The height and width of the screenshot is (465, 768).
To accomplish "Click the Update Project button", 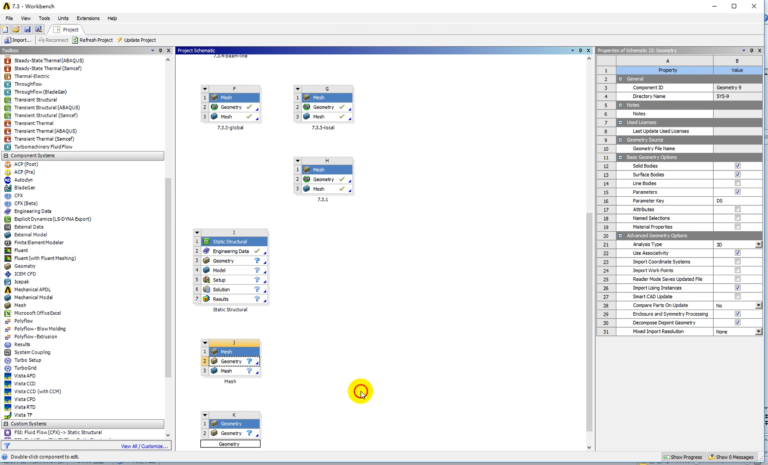I will tap(137, 40).
